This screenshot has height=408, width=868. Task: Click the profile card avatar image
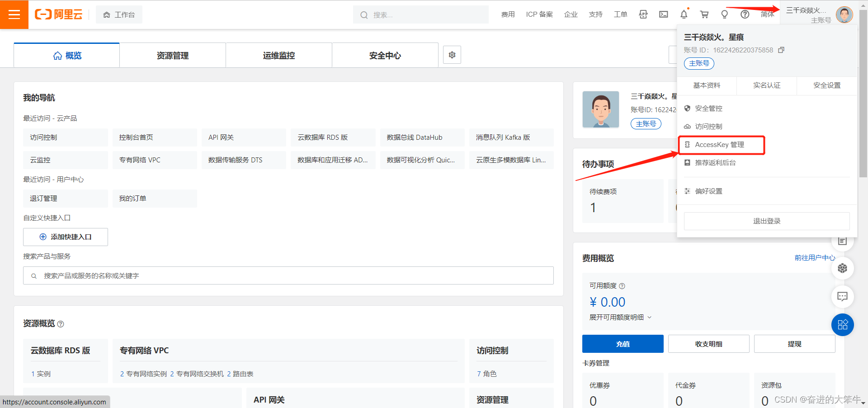point(601,109)
